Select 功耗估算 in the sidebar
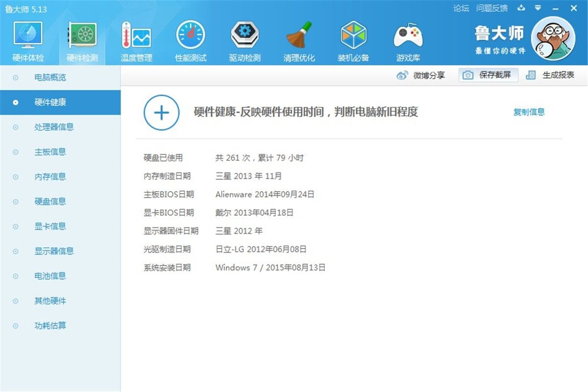This screenshot has height=392, width=588. tap(60, 326)
